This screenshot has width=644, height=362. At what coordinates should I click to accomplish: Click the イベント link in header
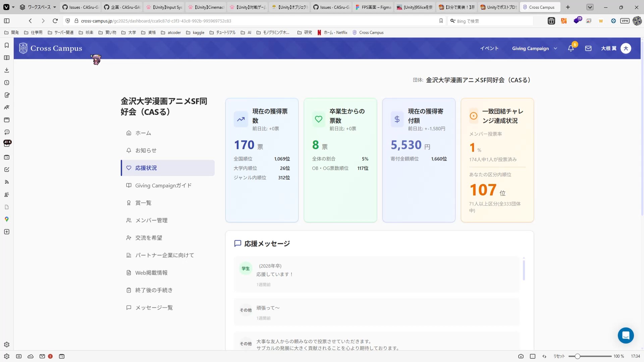(x=489, y=48)
